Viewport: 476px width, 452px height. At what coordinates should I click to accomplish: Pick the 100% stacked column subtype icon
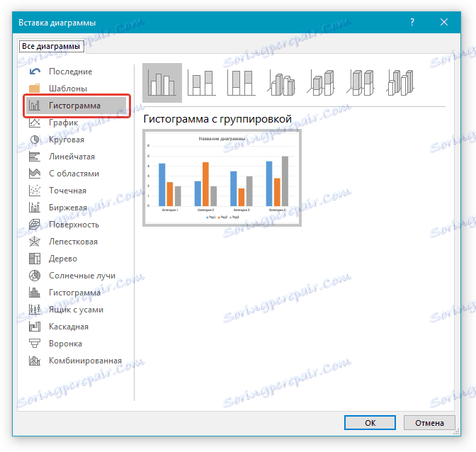[x=241, y=83]
